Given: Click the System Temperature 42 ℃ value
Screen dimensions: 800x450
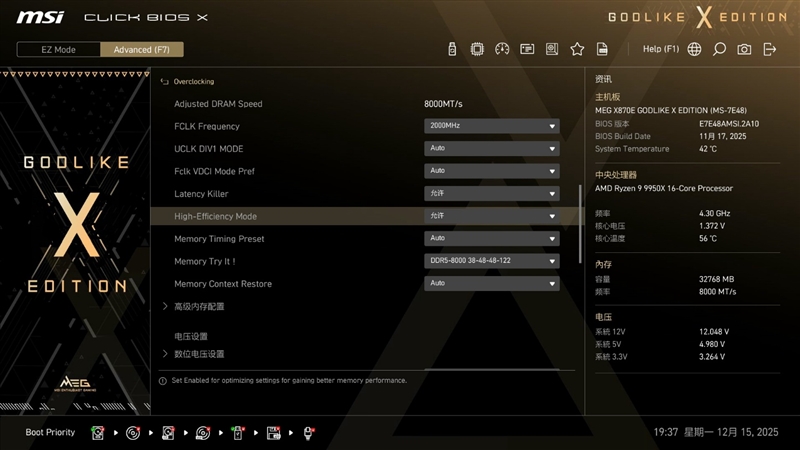Looking at the screenshot, I should (708, 149).
